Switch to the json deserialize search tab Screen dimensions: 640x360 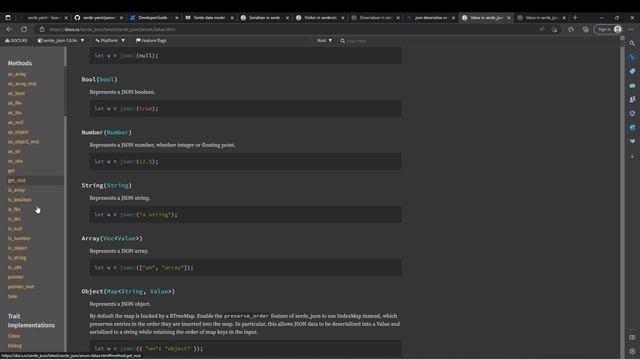[x=431, y=18]
